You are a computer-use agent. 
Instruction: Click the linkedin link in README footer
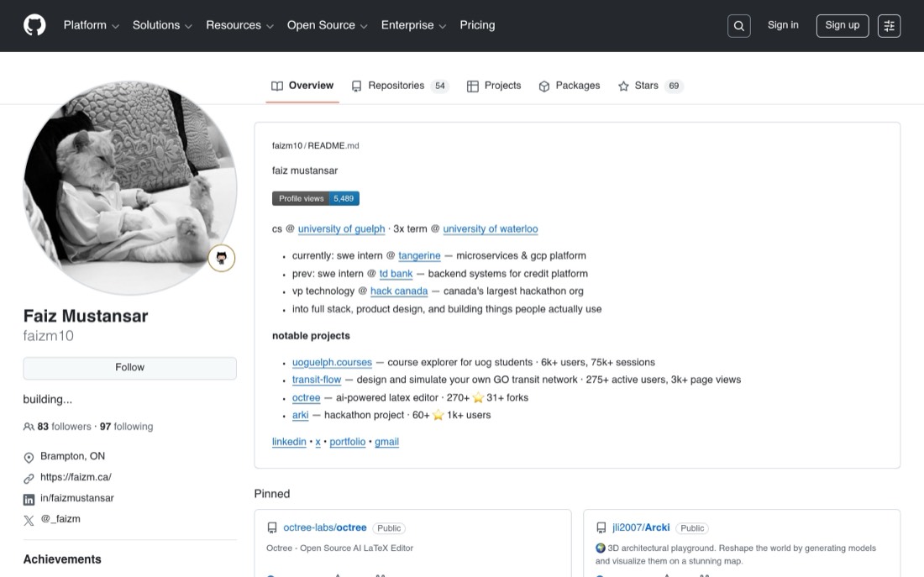[289, 442]
